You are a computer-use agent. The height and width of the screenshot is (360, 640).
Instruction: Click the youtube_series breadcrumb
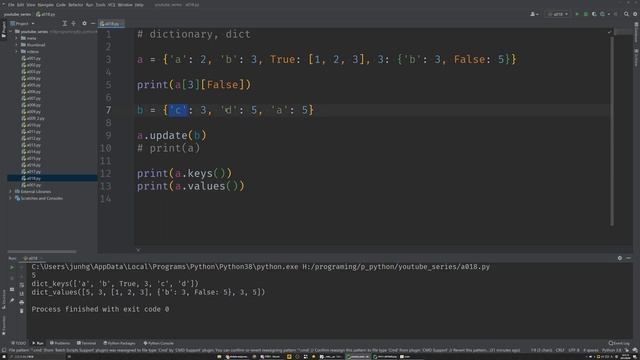click(17, 14)
